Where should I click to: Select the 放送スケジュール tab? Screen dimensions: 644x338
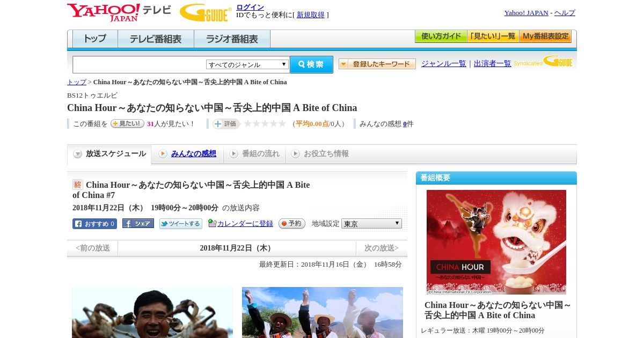[109, 154]
